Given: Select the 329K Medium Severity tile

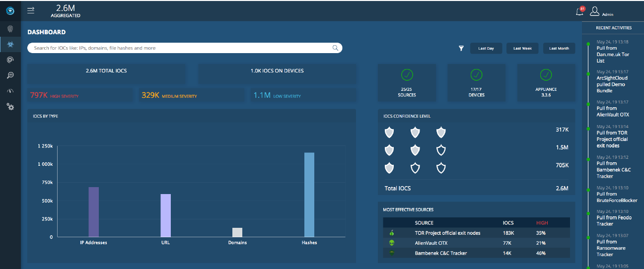Looking at the screenshot, I should point(191,95).
